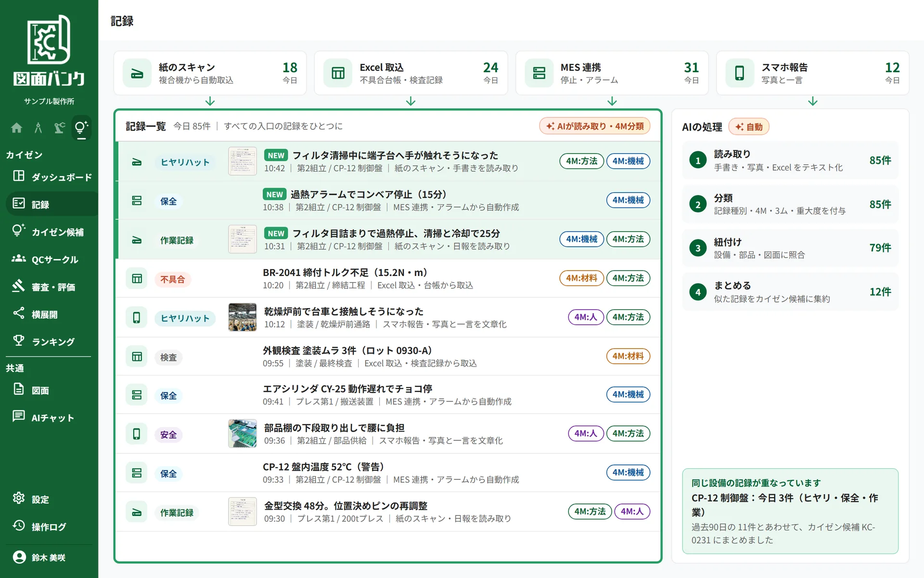The width and height of the screenshot is (924, 578).
Task: Click the AIが読み取り・4M分類 badge
Action: pos(595,126)
